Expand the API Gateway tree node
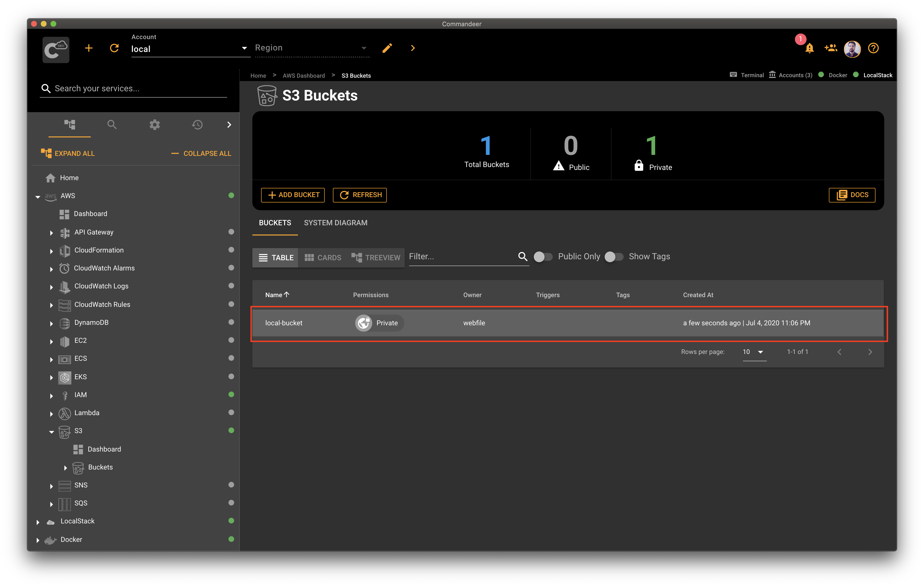This screenshot has height=587, width=924. pos(51,233)
